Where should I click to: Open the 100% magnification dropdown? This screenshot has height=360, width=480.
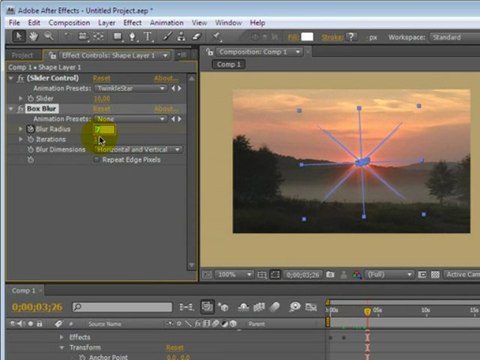point(234,275)
